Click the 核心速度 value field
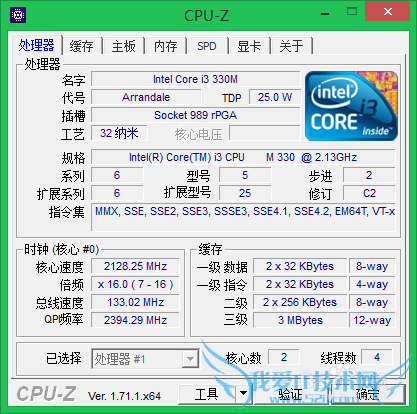 coord(135,266)
